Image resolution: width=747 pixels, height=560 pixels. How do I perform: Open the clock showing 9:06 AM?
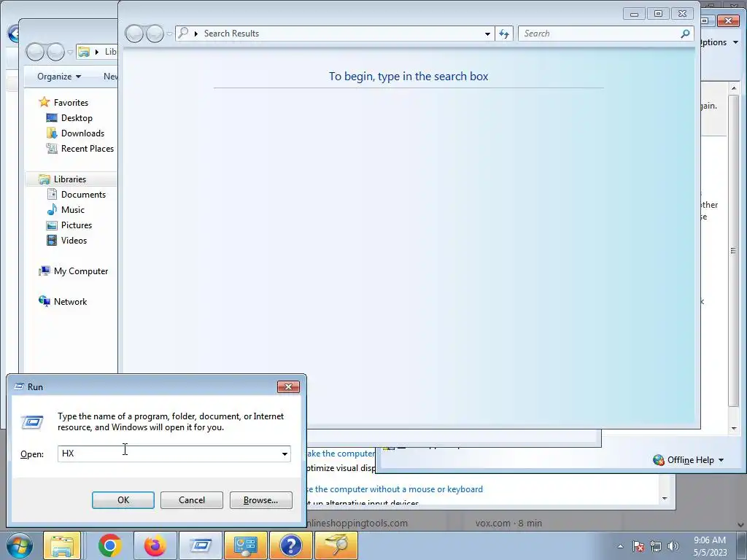click(710, 546)
